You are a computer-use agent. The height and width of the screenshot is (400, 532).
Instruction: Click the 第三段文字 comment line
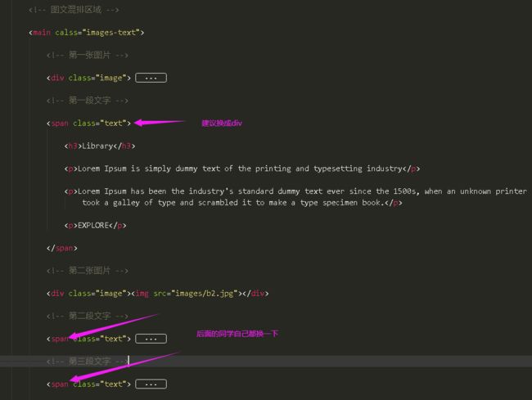[x=88, y=362]
